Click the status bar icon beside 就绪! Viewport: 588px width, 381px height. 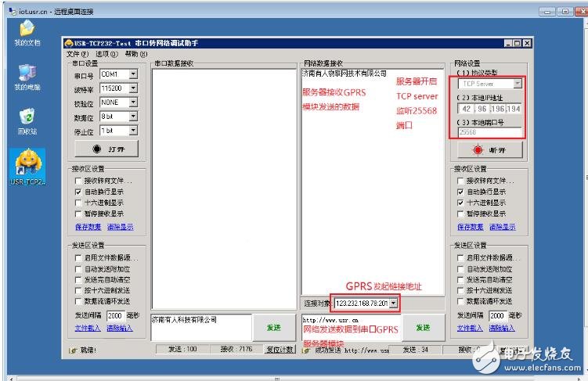pyautogui.click(x=73, y=350)
